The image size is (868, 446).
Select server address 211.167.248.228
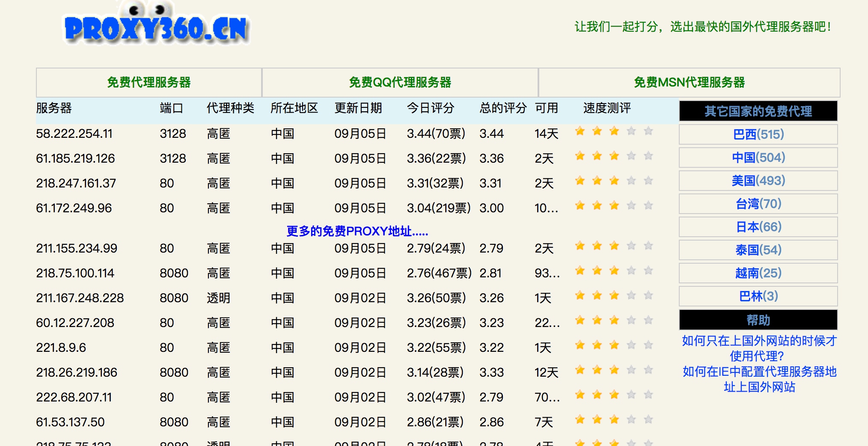pyautogui.click(x=80, y=298)
